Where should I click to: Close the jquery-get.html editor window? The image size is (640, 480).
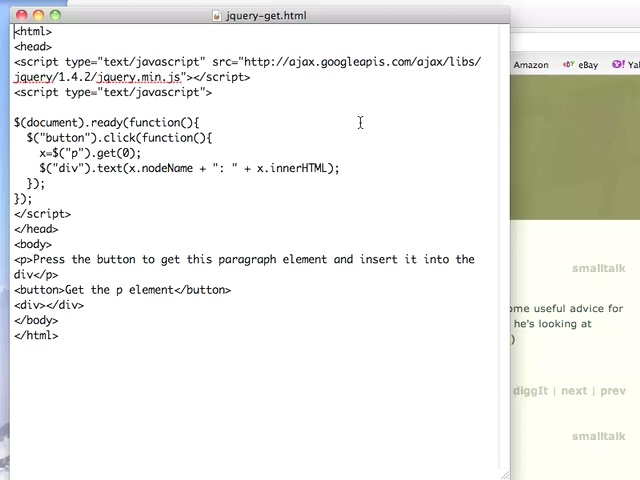(21, 16)
